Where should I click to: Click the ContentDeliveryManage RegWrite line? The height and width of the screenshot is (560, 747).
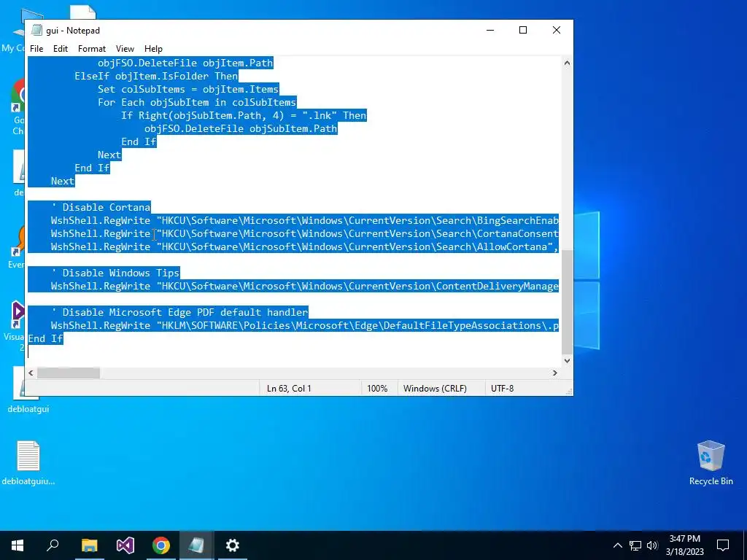tap(304, 286)
